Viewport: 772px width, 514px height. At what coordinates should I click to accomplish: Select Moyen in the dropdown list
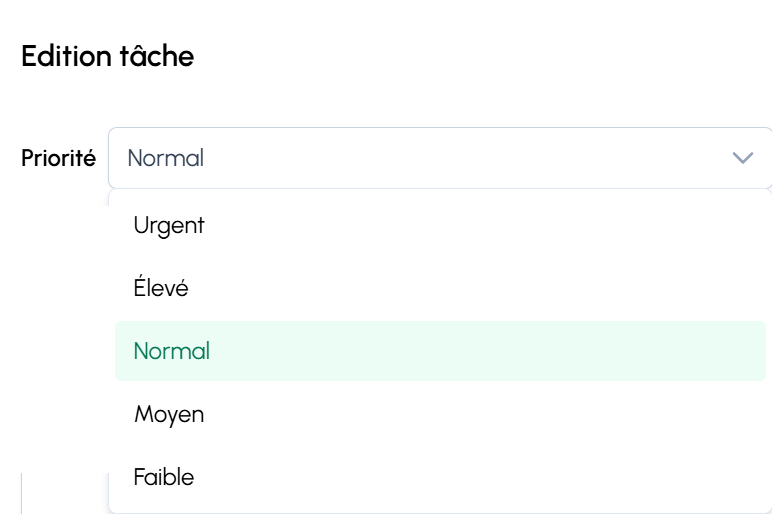(169, 415)
